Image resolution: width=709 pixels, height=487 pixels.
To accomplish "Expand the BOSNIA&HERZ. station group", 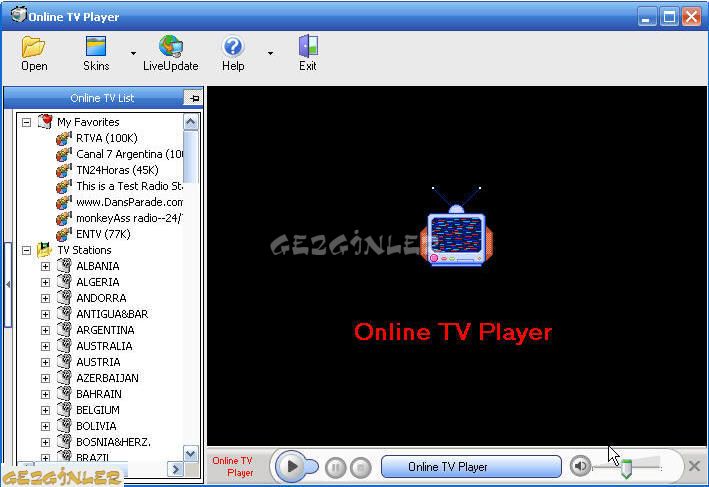I will coord(45,442).
